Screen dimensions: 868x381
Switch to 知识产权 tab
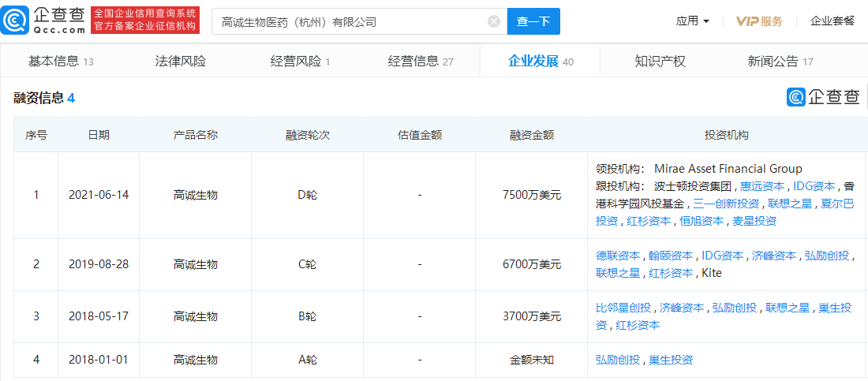[660, 62]
